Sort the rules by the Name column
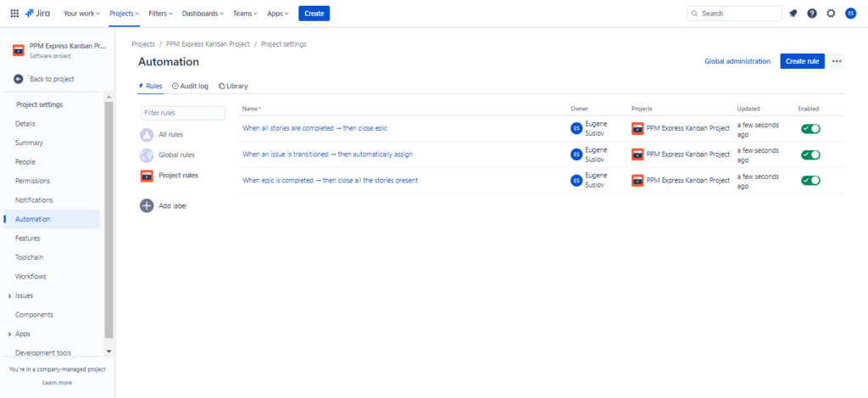The width and height of the screenshot is (868, 398). pos(252,109)
